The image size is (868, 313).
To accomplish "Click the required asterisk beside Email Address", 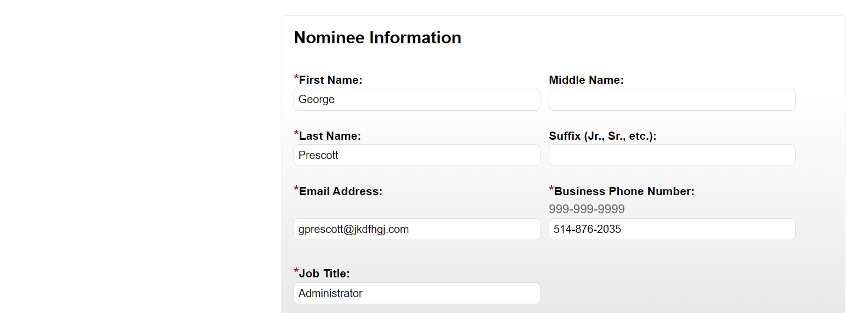I will (x=296, y=189).
